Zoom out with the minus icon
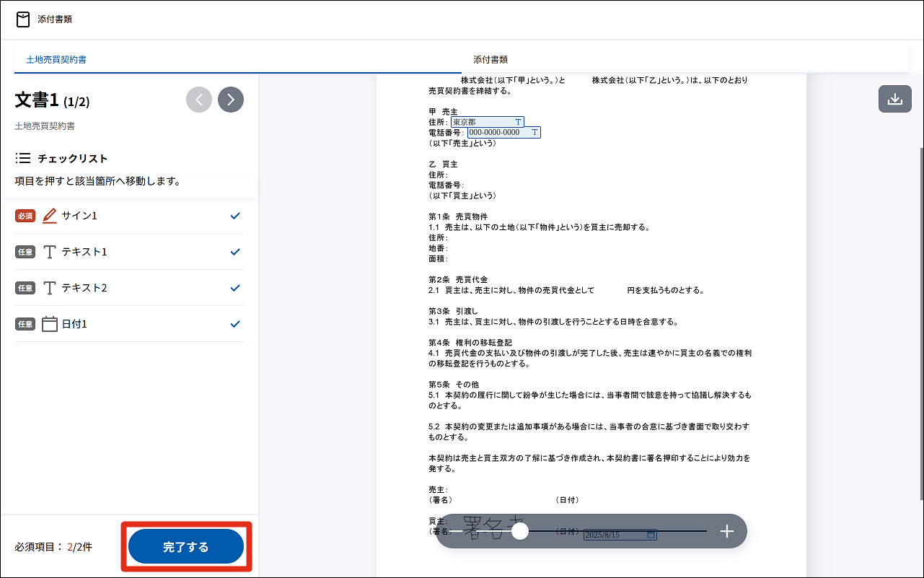This screenshot has width=924, height=578. click(x=456, y=532)
